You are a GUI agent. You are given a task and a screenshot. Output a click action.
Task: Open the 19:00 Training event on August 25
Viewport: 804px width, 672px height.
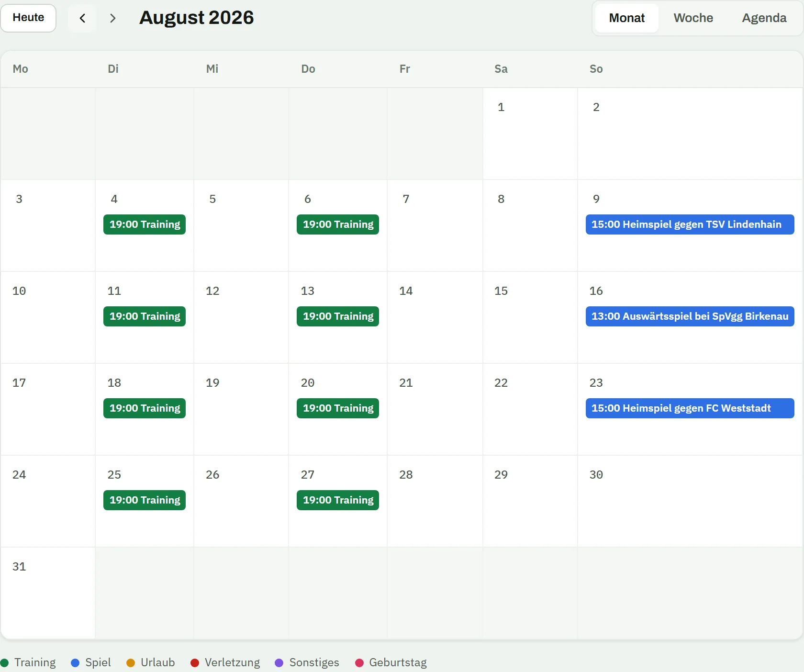145,500
